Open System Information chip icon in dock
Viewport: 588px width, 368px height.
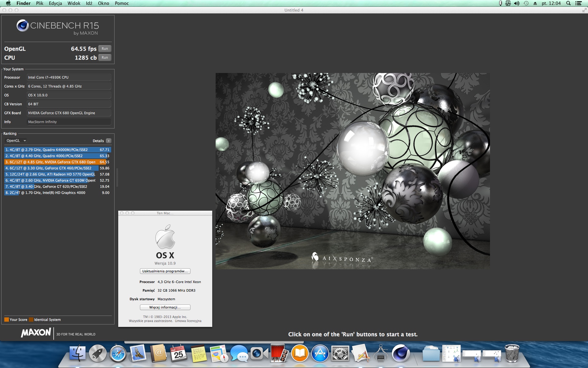[380, 353]
